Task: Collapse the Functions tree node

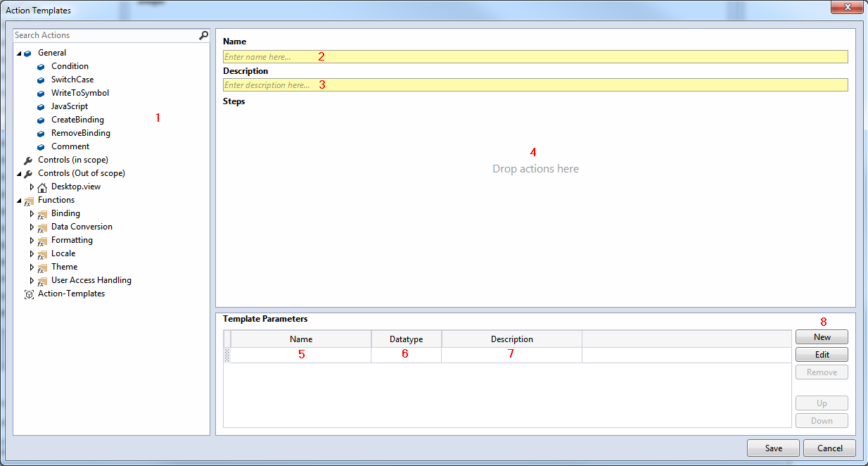Action: tap(19, 201)
